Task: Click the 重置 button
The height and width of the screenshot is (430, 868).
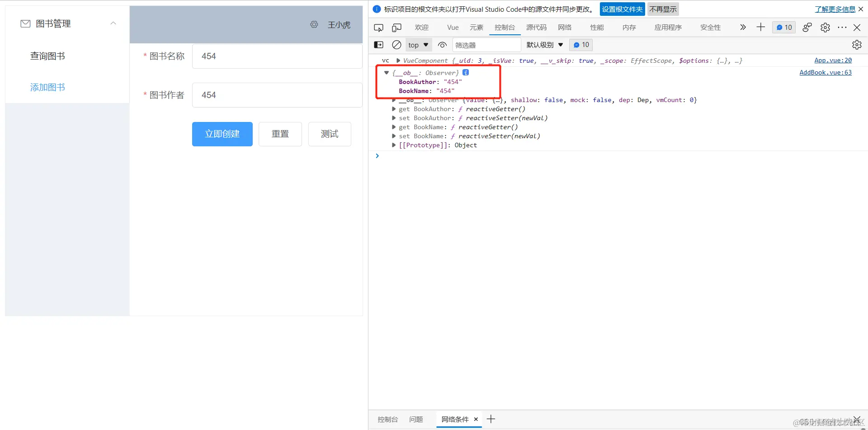Action: click(280, 134)
